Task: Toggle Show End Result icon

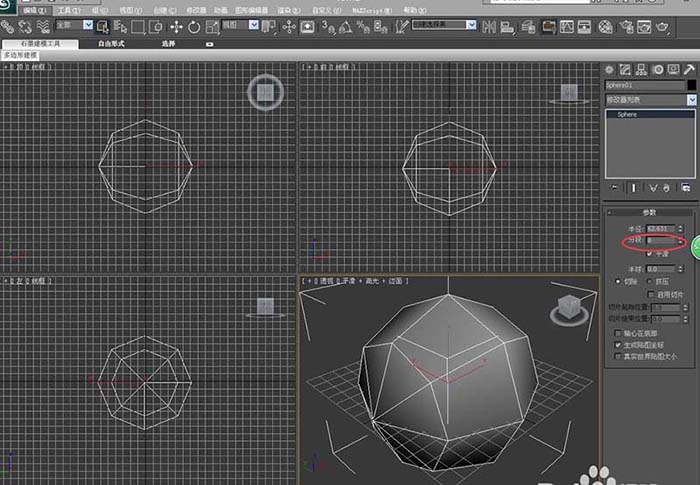Action: click(x=633, y=188)
